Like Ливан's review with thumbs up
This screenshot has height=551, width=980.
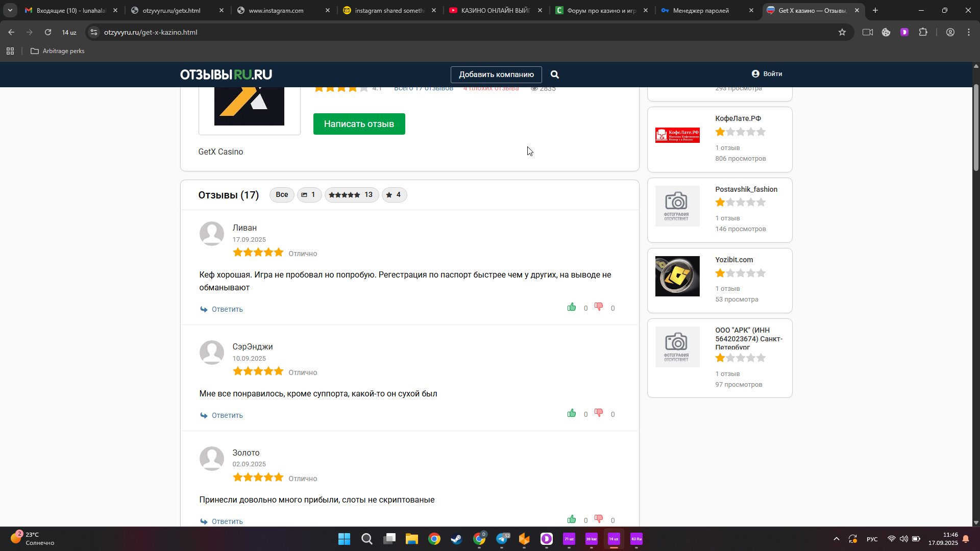tap(572, 307)
